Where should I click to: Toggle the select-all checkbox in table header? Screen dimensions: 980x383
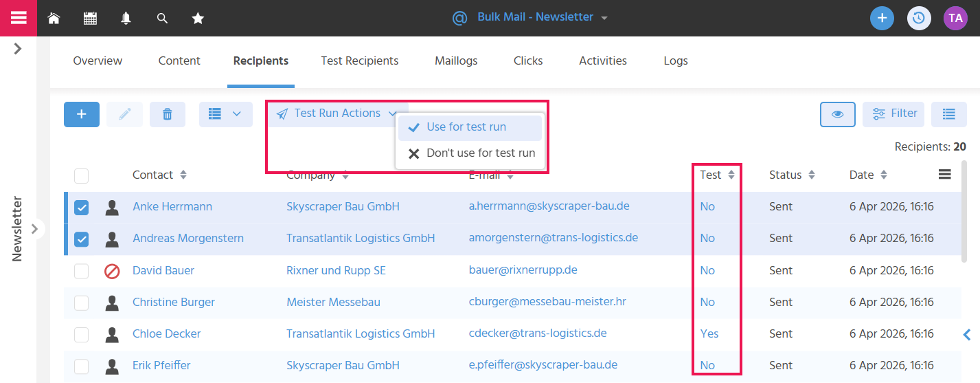pos(81,175)
